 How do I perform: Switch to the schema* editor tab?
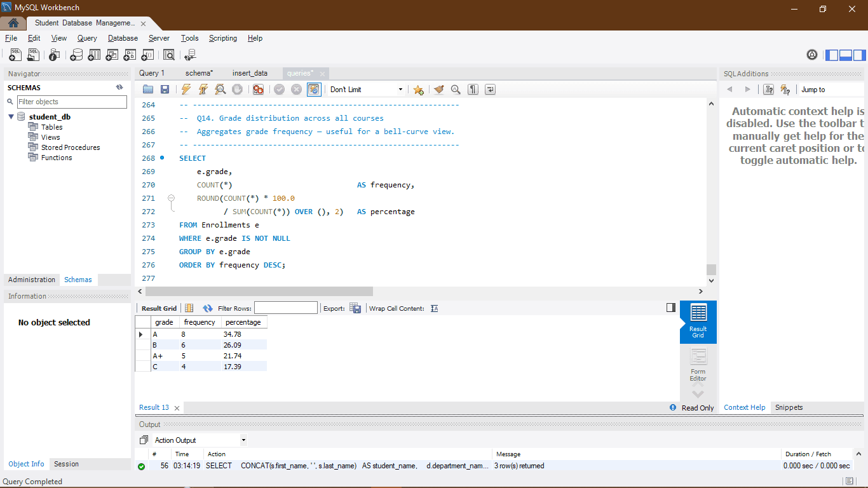tap(199, 73)
